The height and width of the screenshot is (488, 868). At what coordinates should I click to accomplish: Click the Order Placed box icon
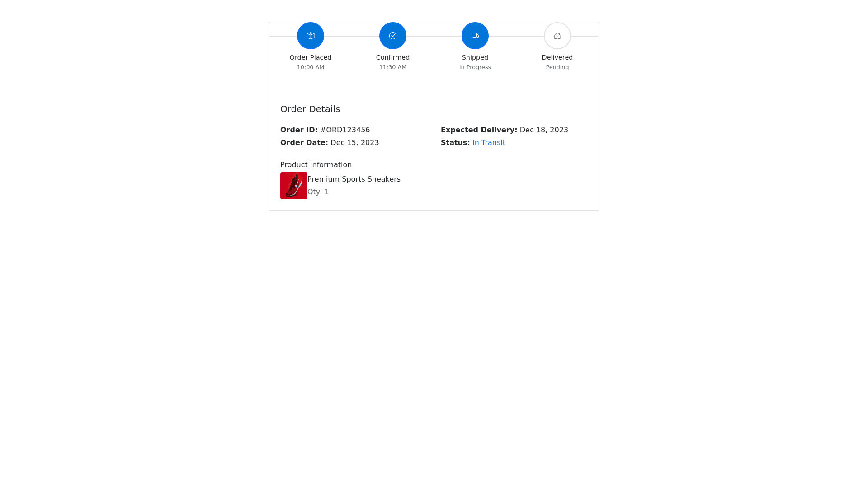pyautogui.click(x=311, y=36)
